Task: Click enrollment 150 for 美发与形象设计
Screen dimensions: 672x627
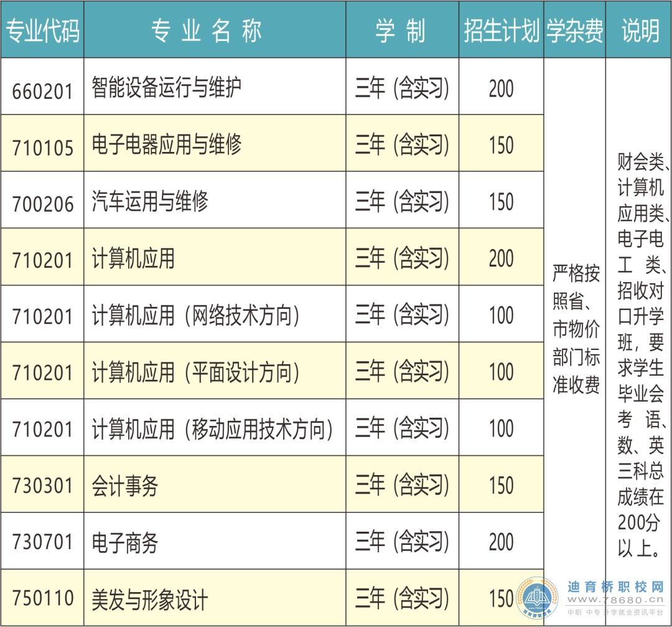Action: (x=501, y=599)
